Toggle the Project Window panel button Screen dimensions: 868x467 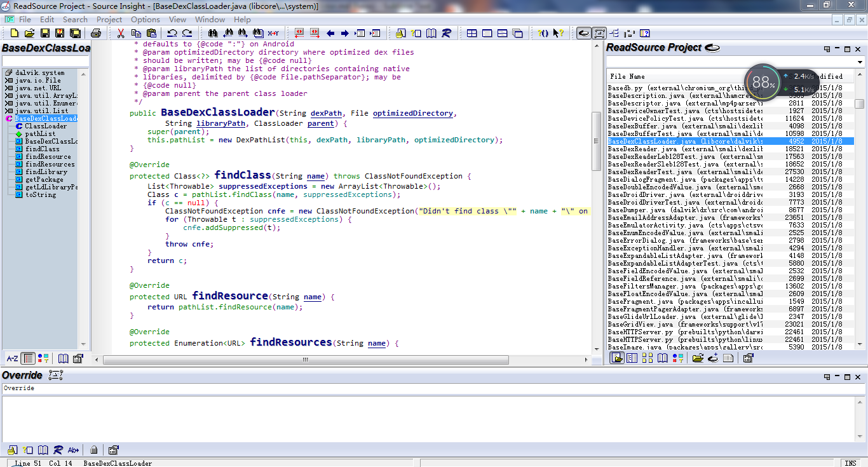pos(583,33)
